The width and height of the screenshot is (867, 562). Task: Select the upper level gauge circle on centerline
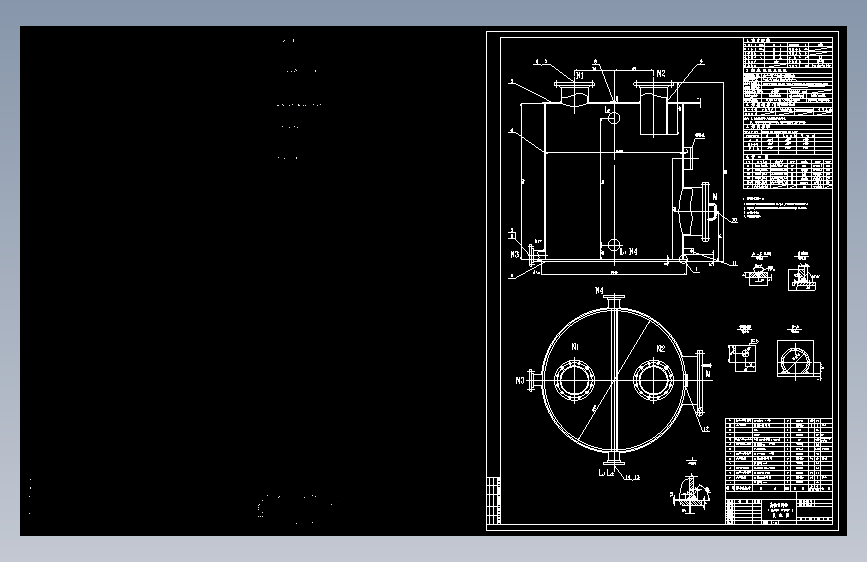click(614, 117)
